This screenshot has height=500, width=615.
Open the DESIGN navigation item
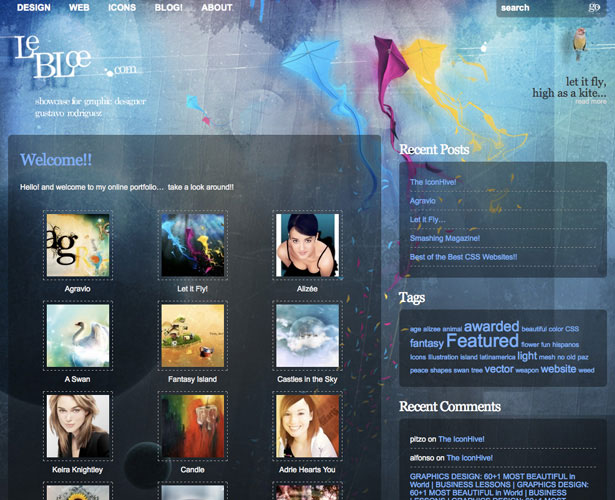pyautogui.click(x=34, y=7)
